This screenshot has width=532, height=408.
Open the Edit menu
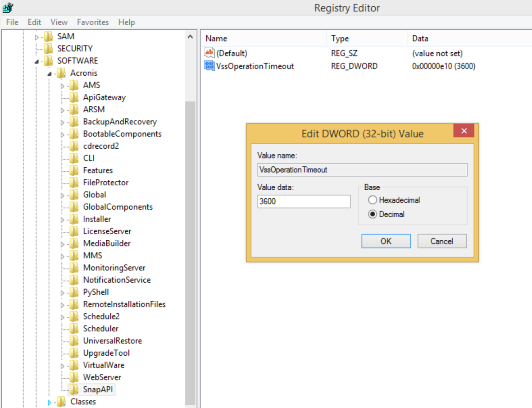tap(34, 22)
